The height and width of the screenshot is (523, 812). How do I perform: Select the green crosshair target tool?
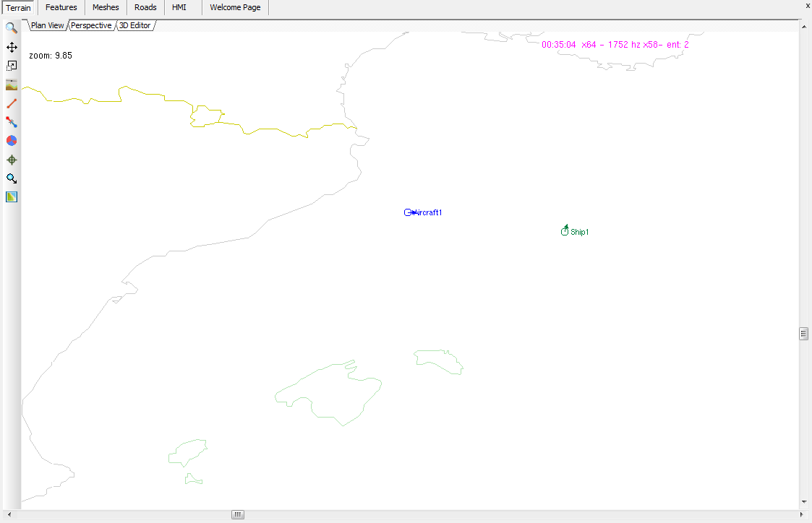pos(12,160)
